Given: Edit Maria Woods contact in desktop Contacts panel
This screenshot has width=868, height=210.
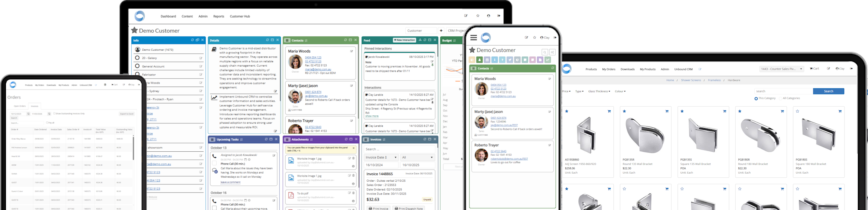Looking at the screenshot, I should 351,51.
